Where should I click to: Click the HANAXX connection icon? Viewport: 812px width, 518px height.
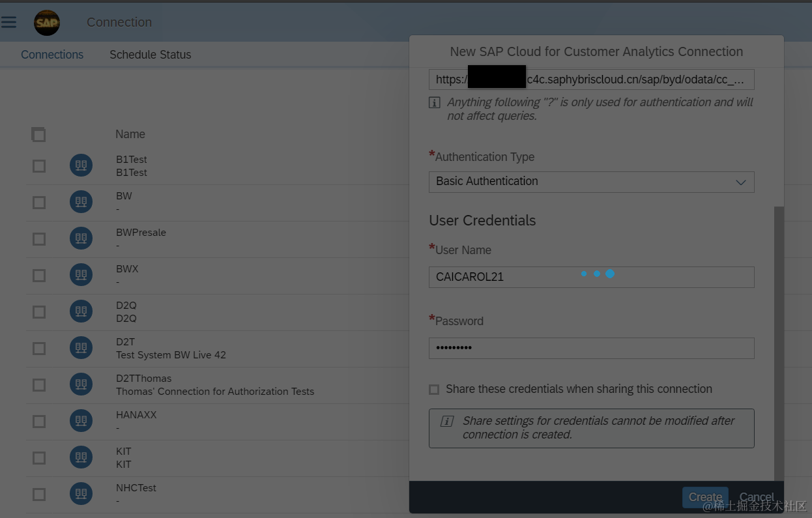(81, 422)
